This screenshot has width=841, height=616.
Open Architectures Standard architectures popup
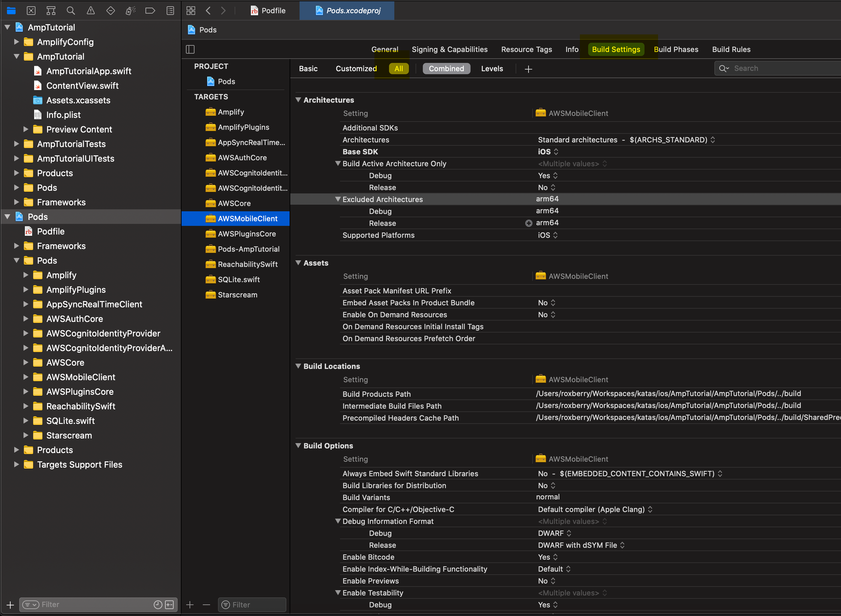click(627, 140)
